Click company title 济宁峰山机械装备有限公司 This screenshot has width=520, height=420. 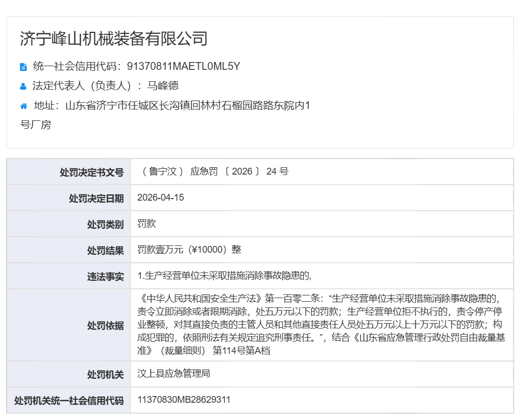pos(114,39)
